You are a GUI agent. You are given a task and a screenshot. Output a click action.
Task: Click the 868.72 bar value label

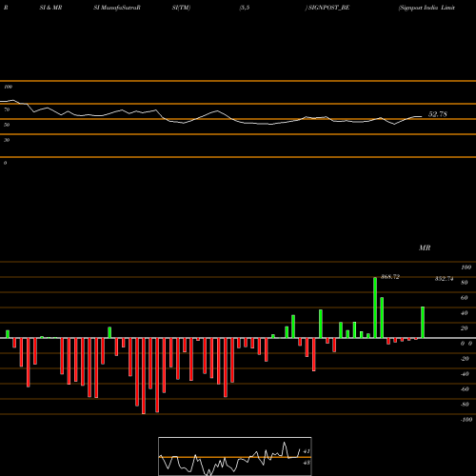tap(390, 277)
